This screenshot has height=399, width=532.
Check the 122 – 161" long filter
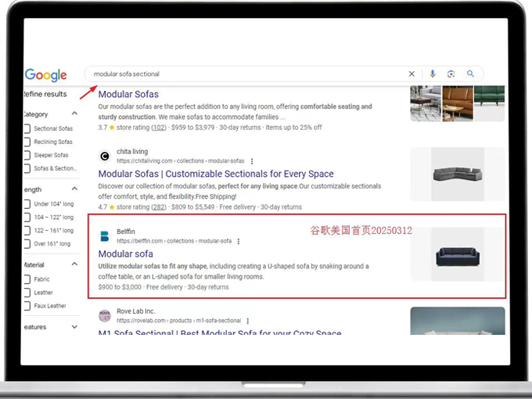(x=27, y=230)
